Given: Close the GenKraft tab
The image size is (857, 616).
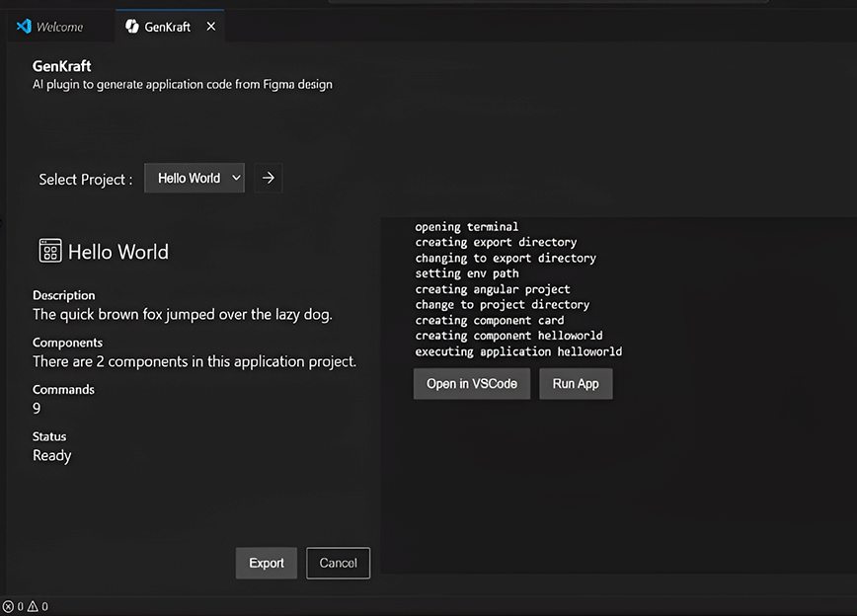Looking at the screenshot, I should coord(210,27).
